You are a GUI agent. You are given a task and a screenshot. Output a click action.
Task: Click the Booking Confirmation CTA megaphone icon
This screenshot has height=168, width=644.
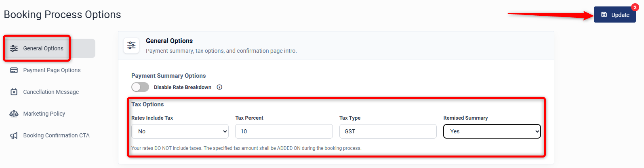(14, 135)
